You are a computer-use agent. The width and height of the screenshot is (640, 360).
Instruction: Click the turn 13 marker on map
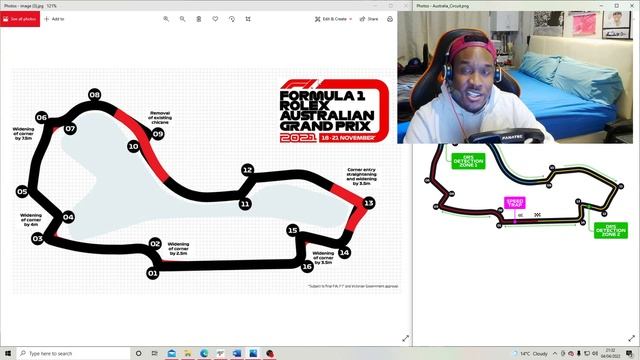(x=369, y=203)
